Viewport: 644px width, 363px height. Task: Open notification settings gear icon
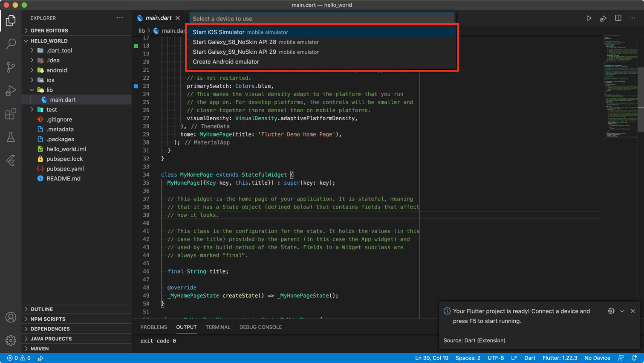611,311
